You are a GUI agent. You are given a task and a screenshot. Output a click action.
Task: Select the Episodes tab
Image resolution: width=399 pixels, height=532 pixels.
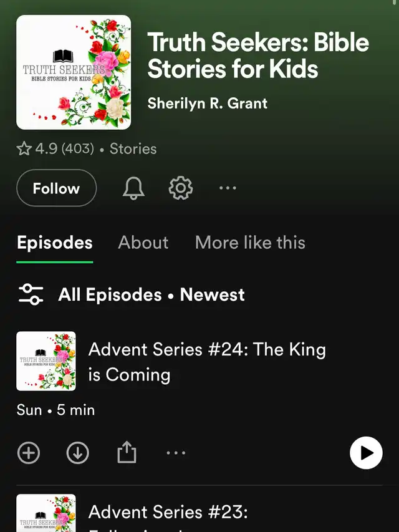click(55, 243)
